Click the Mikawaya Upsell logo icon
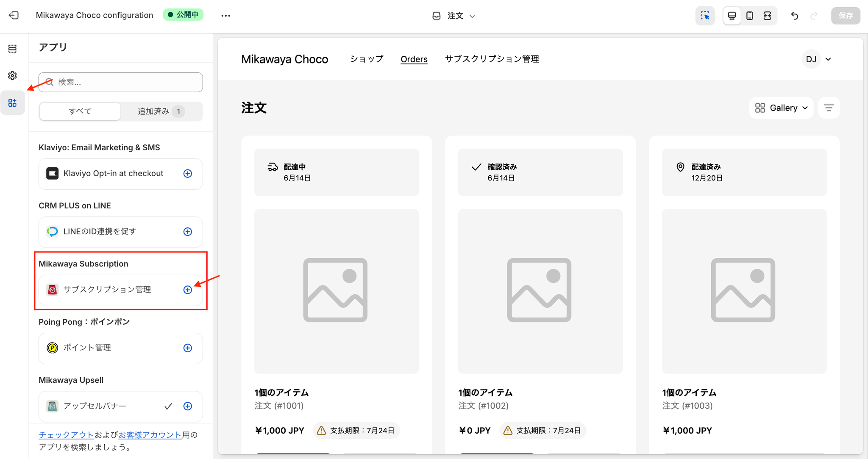This screenshot has width=868, height=459. pyautogui.click(x=53, y=406)
